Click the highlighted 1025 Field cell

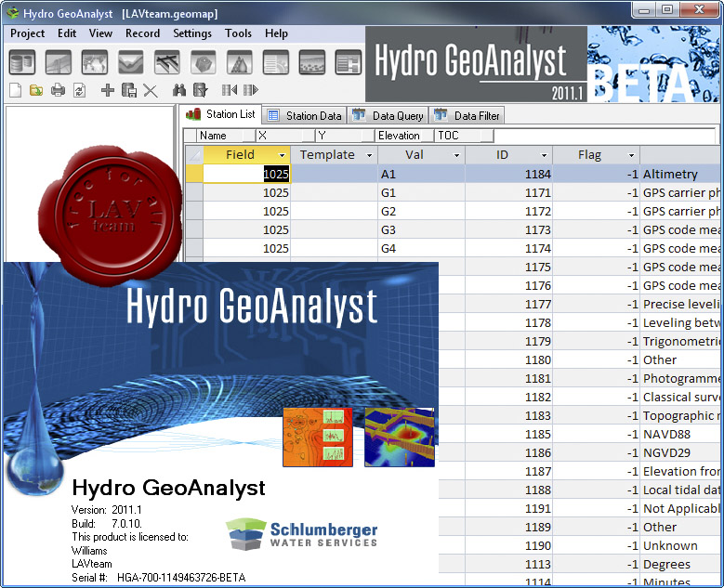pyautogui.click(x=246, y=174)
